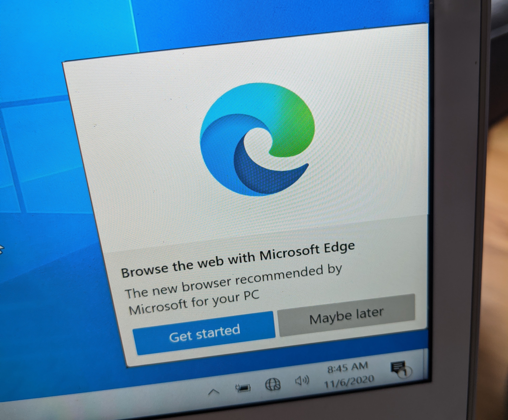508x420 pixels.
Task: Open the network globe icon
Action: 273,384
